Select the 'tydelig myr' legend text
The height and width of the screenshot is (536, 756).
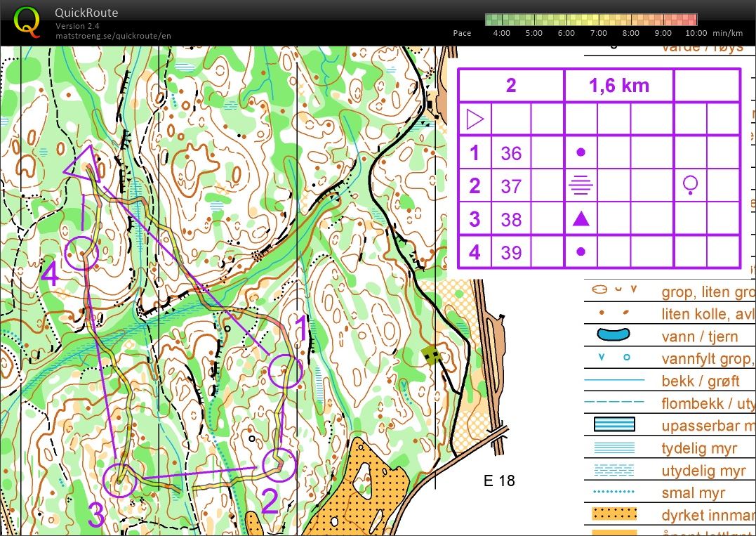coord(699,449)
